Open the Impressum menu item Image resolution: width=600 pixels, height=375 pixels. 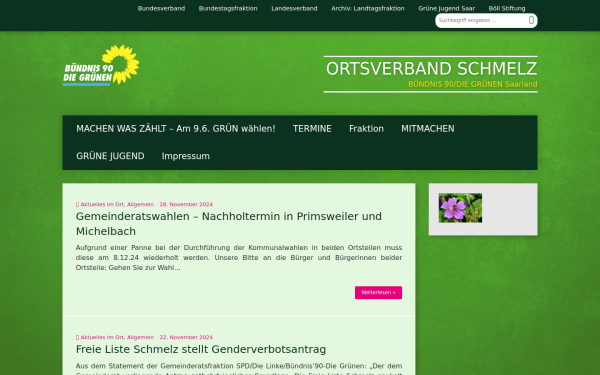click(x=186, y=156)
